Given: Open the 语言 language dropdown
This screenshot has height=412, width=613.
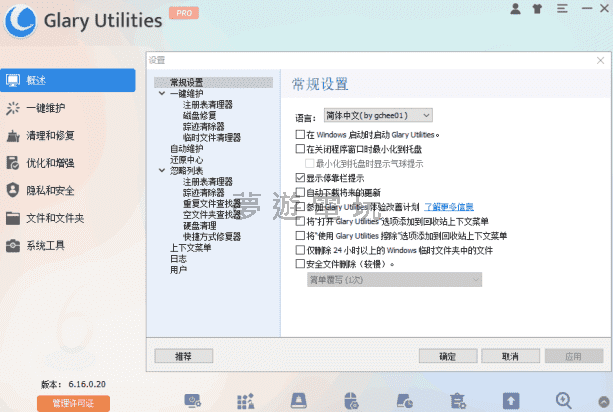Looking at the screenshot, I should pos(378,115).
